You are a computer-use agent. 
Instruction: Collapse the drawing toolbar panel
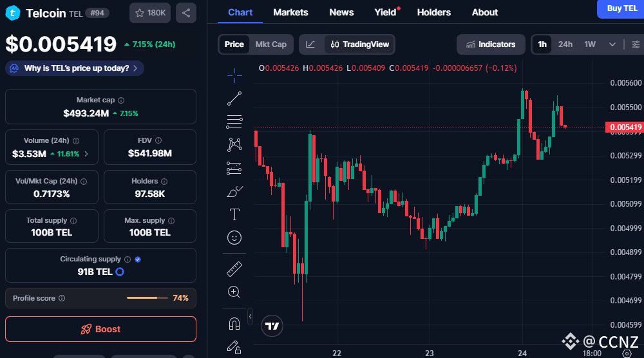[x=250, y=317]
